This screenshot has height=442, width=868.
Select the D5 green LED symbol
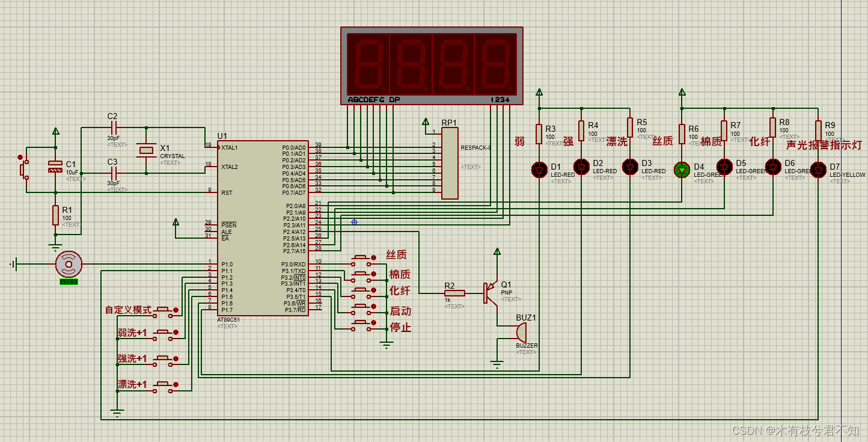tap(724, 166)
